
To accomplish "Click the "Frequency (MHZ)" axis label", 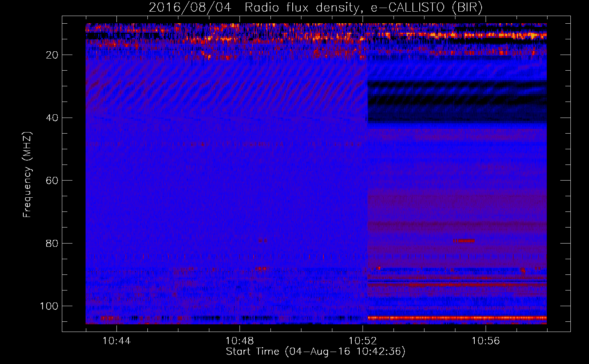I will pos(27,175).
